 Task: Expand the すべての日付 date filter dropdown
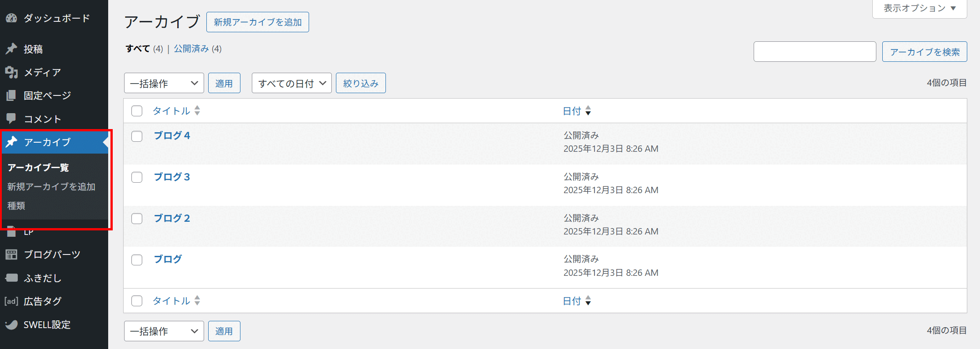(x=291, y=83)
